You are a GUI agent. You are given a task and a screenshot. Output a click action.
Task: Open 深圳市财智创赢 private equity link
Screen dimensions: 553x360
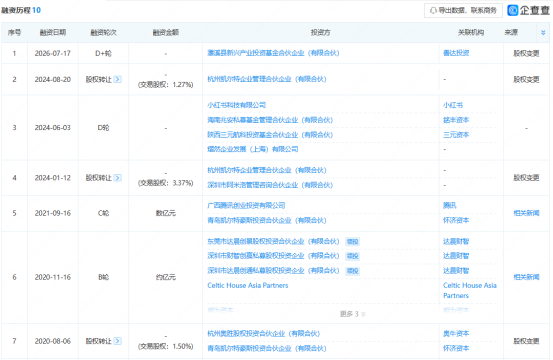(x=273, y=256)
